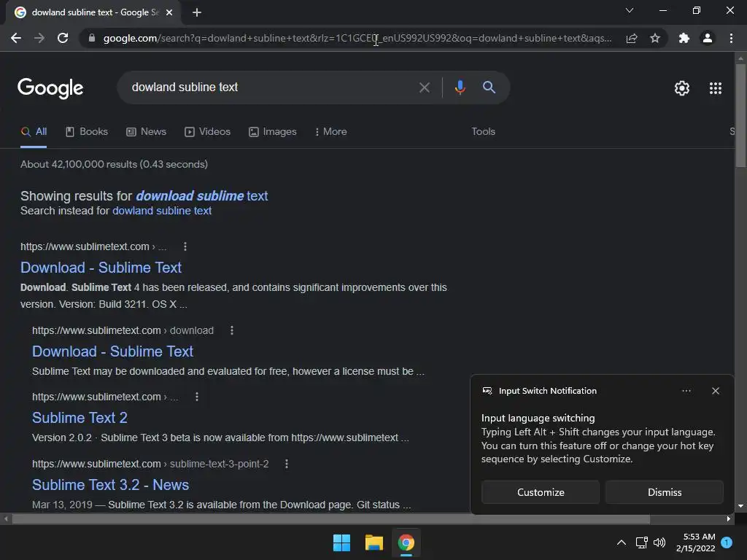Submit search with the magnifier icon

click(x=489, y=87)
